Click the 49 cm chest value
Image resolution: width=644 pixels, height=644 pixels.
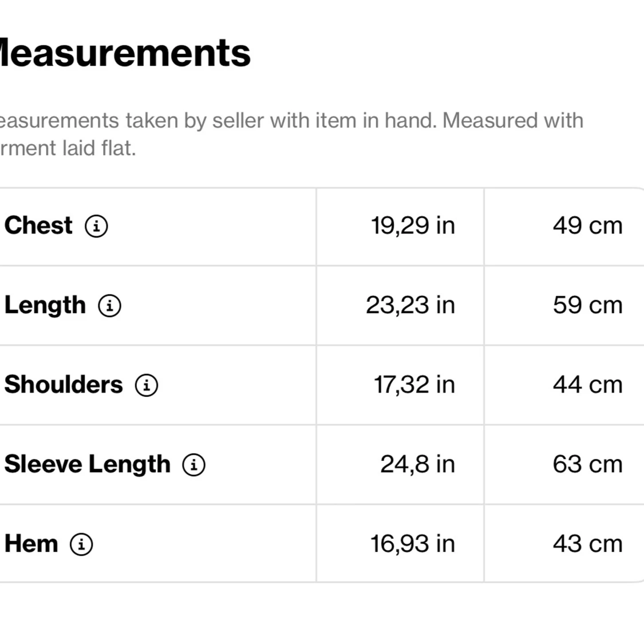click(588, 226)
